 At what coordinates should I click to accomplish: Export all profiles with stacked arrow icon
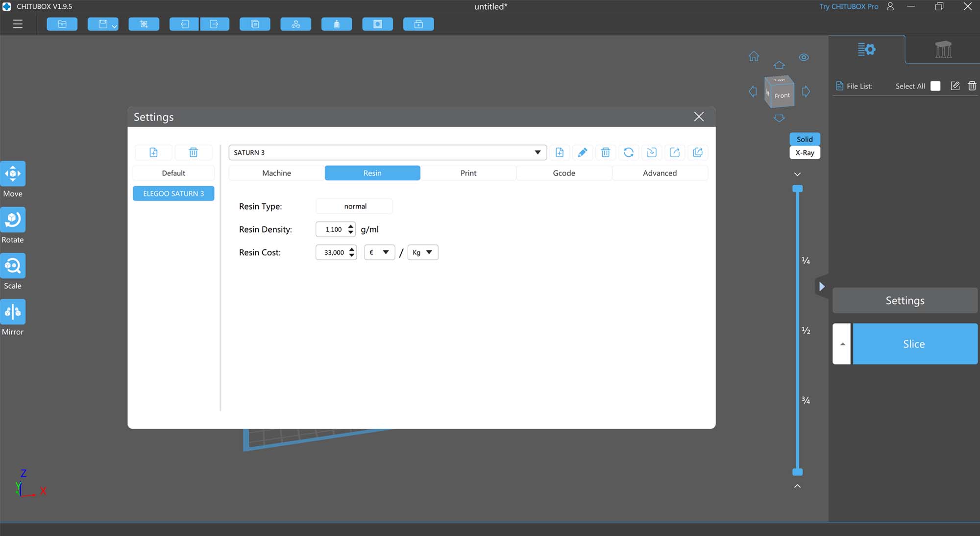(x=698, y=152)
